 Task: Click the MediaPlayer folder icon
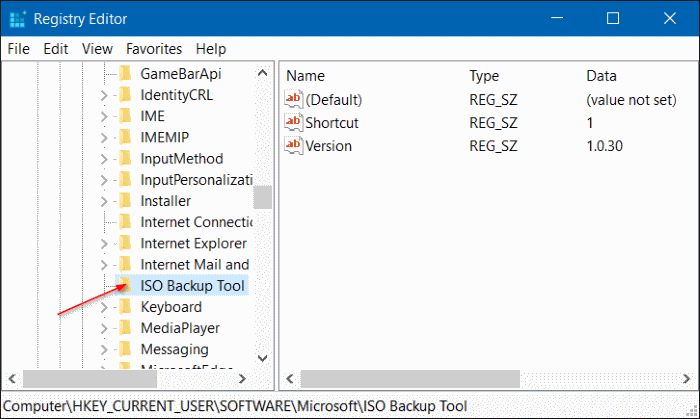point(125,328)
